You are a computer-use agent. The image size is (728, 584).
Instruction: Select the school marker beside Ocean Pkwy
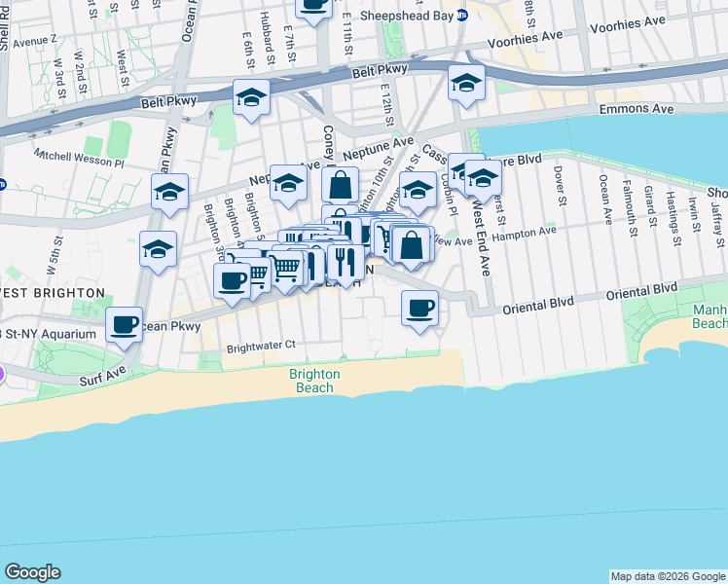coord(170,192)
